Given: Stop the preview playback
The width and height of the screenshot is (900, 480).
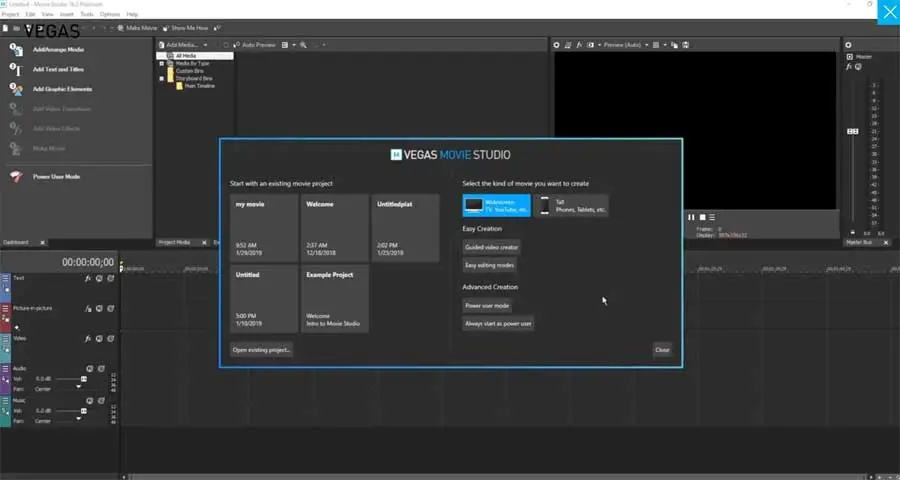Looking at the screenshot, I should (x=702, y=218).
